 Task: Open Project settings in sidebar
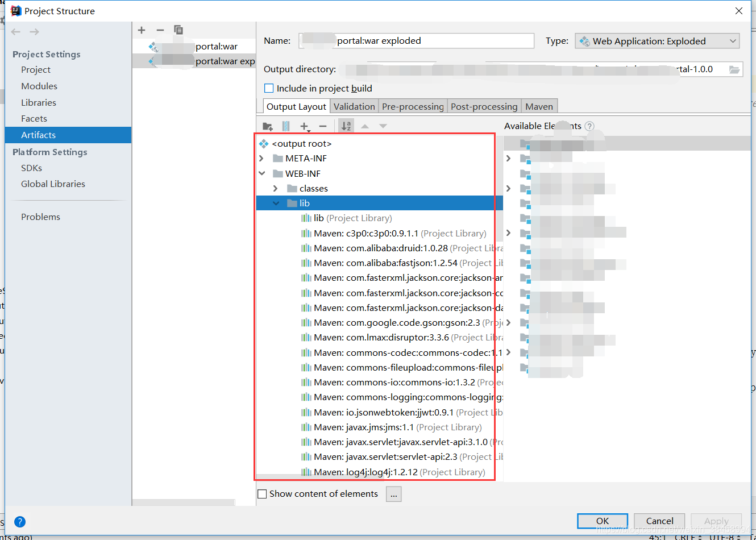coord(36,70)
